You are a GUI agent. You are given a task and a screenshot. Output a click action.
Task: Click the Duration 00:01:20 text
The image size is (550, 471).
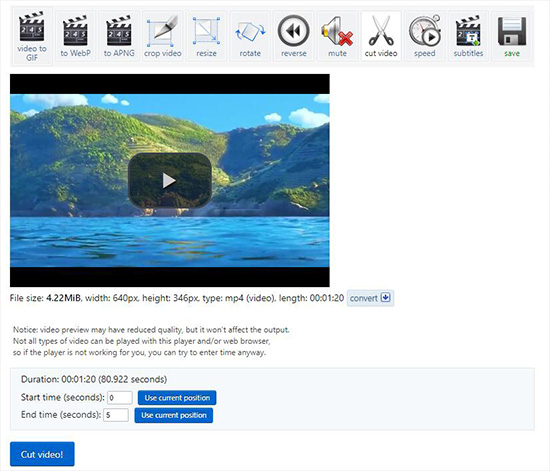pos(94,379)
